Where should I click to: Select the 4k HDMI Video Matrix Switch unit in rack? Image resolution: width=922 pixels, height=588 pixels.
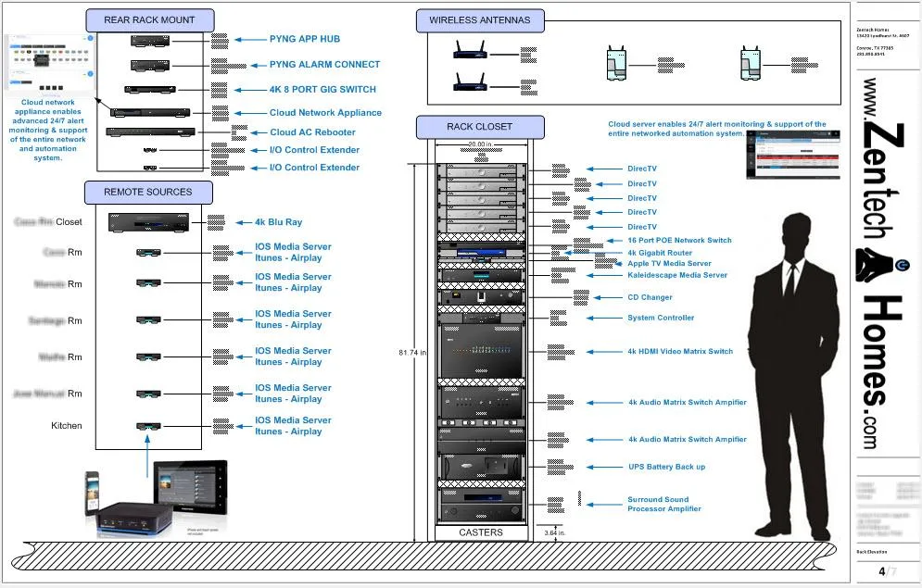[x=481, y=351]
